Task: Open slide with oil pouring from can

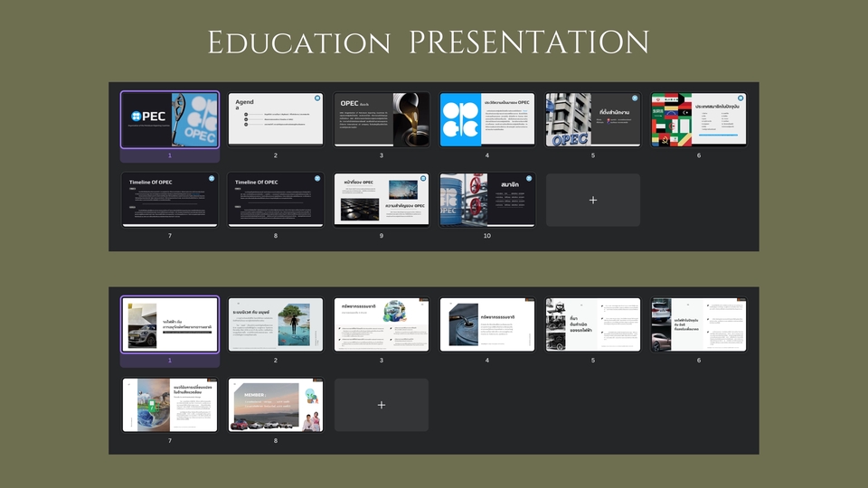Action: [382, 119]
